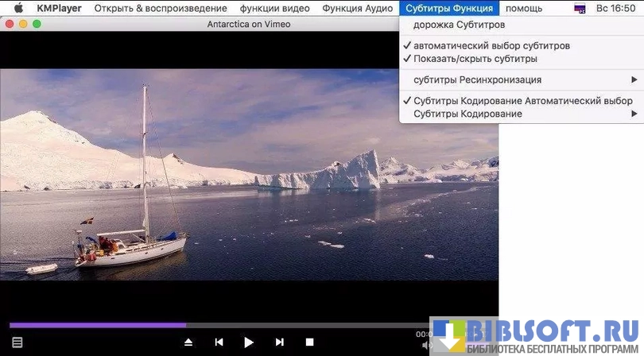This screenshot has width=644, height=356.
Task: Toggle 'Показать/скрыть субтитры' option
Action: click(x=475, y=59)
